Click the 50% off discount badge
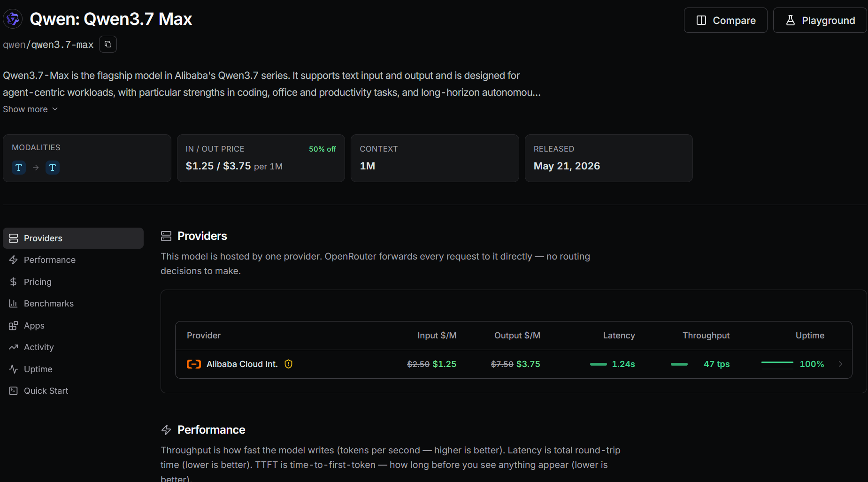This screenshot has width=868, height=482. [x=322, y=149]
